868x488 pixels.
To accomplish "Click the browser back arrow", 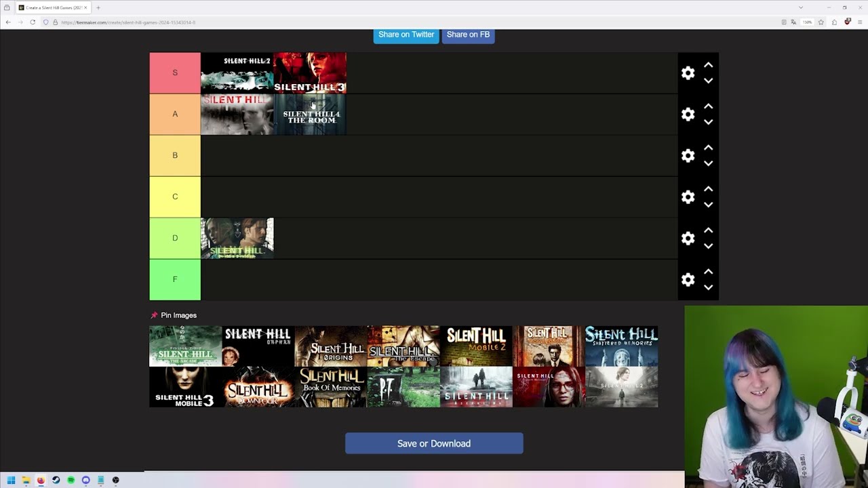I will pyautogui.click(x=8, y=22).
